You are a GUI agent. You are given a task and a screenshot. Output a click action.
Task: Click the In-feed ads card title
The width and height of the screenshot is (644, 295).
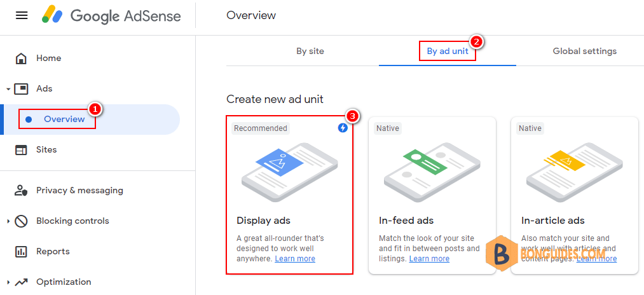[406, 221]
